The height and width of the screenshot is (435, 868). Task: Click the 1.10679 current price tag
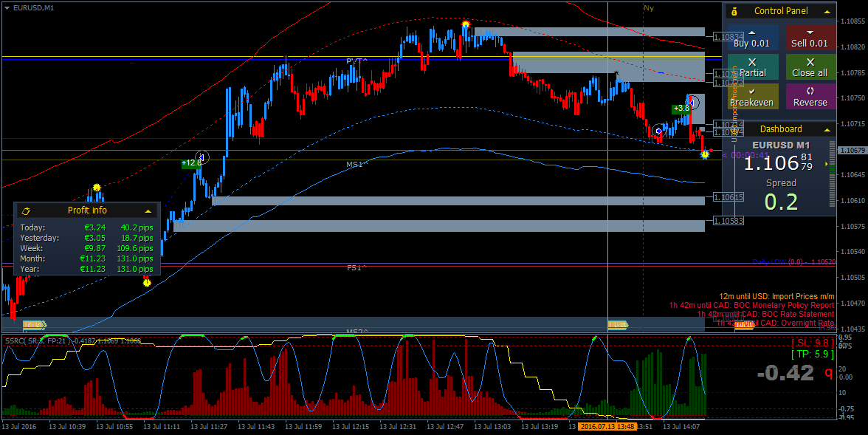pyautogui.click(x=852, y=150)
